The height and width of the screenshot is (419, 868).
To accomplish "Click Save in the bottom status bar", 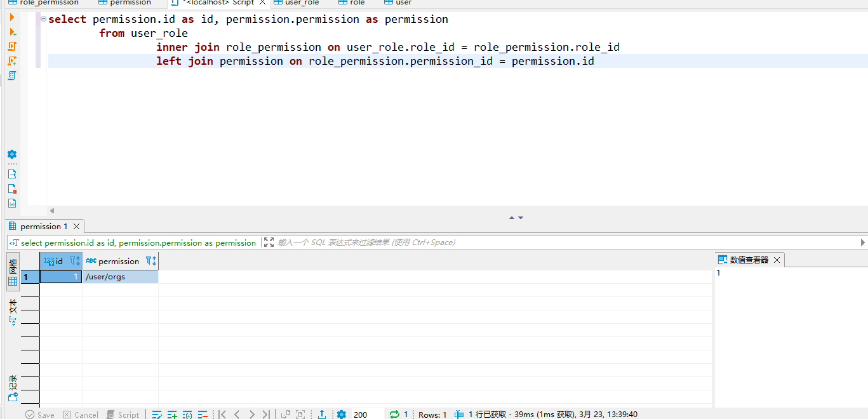I will point(39,414).
